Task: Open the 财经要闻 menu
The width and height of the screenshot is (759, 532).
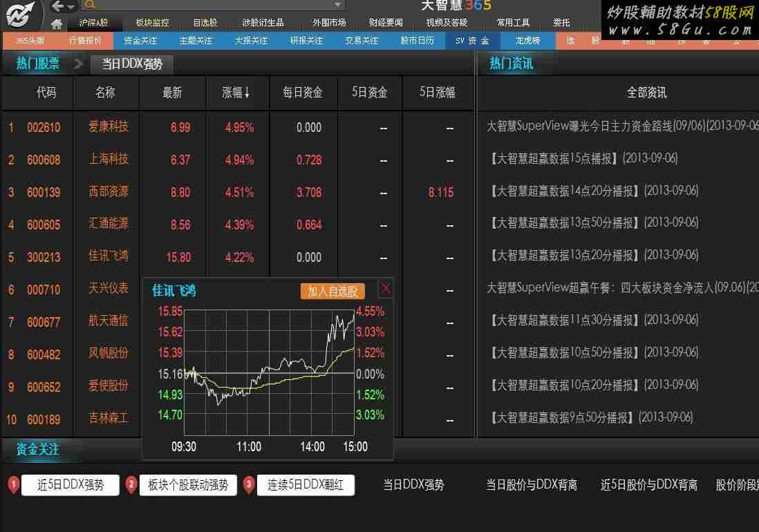Action: click(386, 23)
